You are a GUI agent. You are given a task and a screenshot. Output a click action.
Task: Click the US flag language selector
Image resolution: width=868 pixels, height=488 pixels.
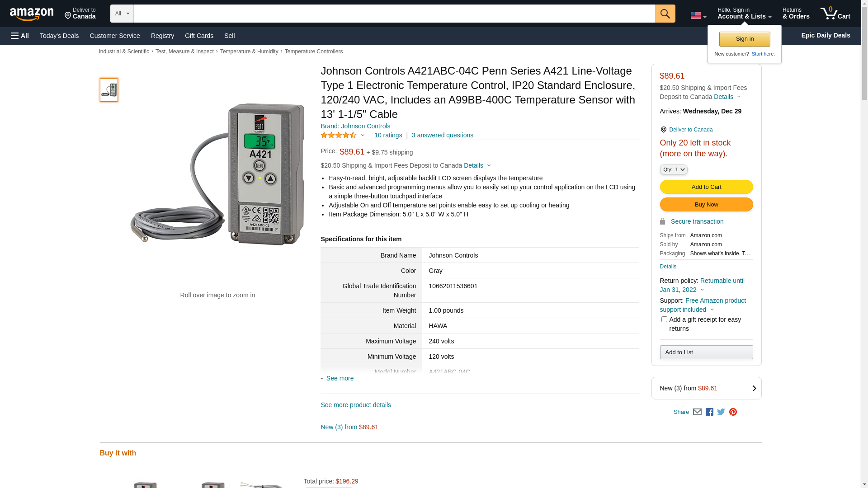pos(698,16)
